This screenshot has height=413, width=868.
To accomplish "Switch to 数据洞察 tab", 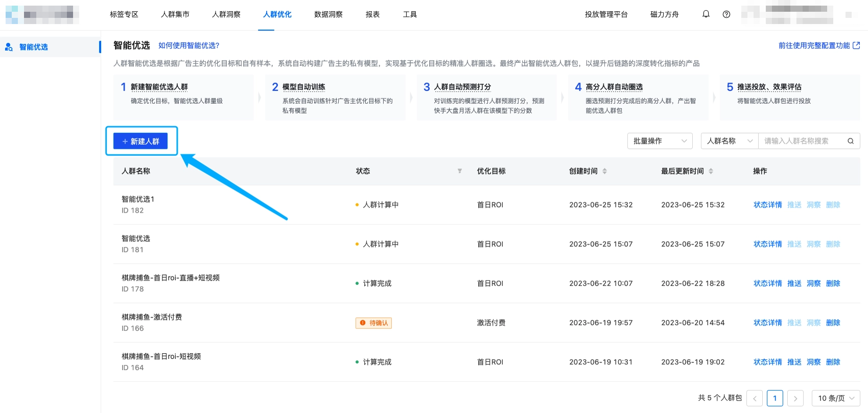I will [329, 14].
